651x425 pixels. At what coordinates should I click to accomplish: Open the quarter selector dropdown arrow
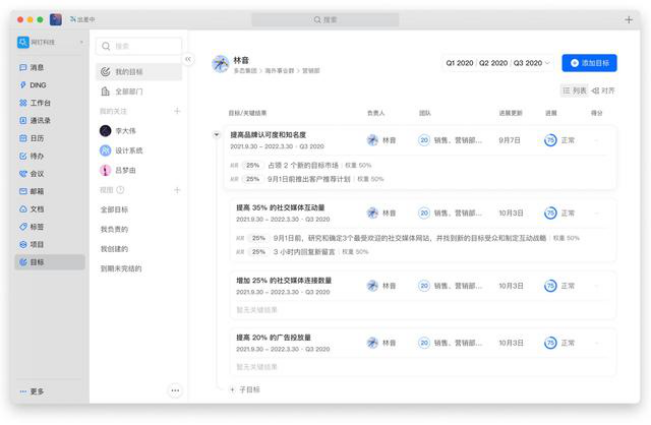pyautogui.click(x=547, y=63)
